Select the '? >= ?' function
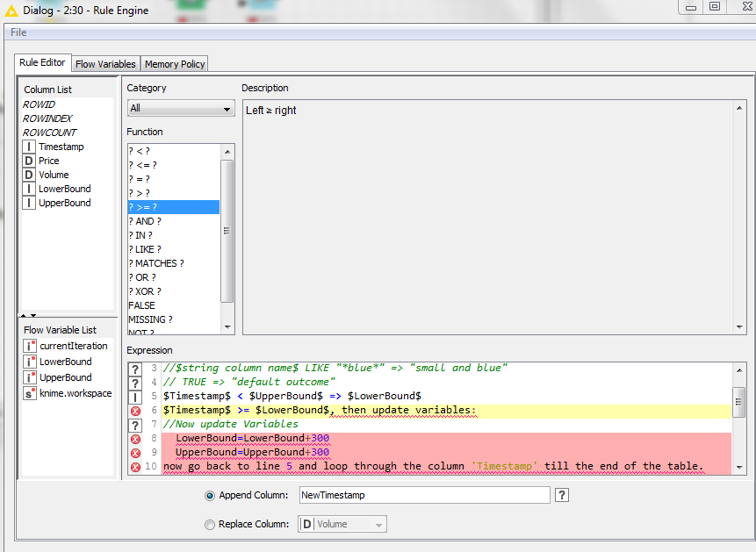Screen dimensions: 756x552 [x=174, y=207]
